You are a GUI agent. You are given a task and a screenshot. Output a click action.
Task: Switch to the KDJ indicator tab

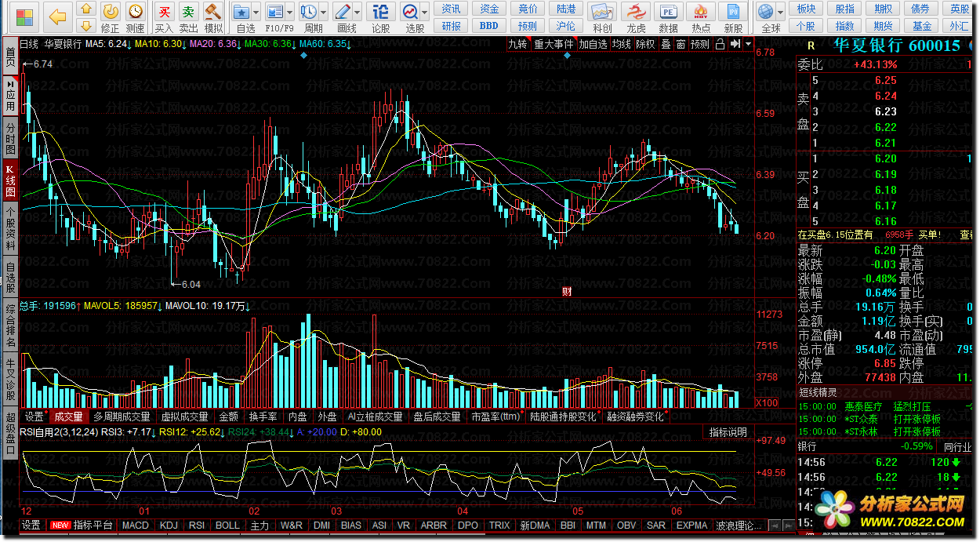coord(169,526)
